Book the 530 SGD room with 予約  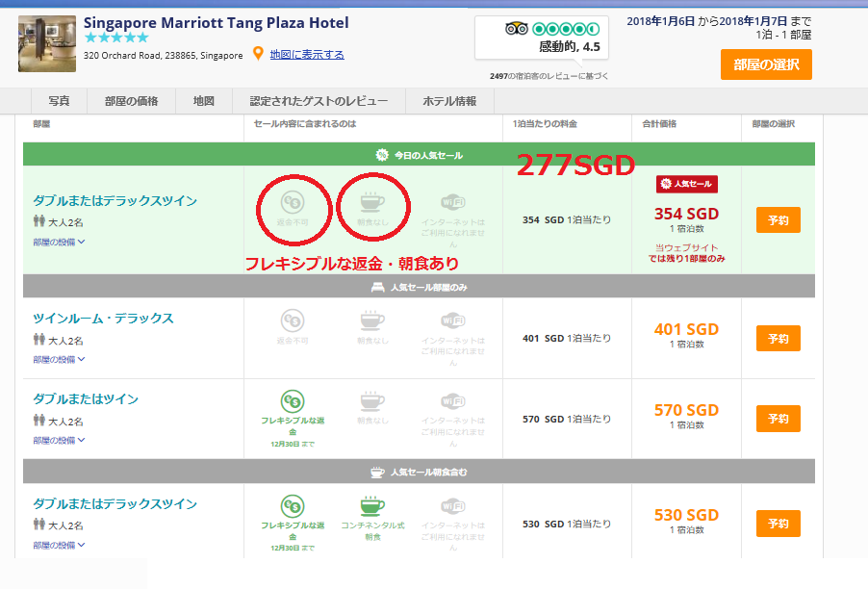pos(779,524)
